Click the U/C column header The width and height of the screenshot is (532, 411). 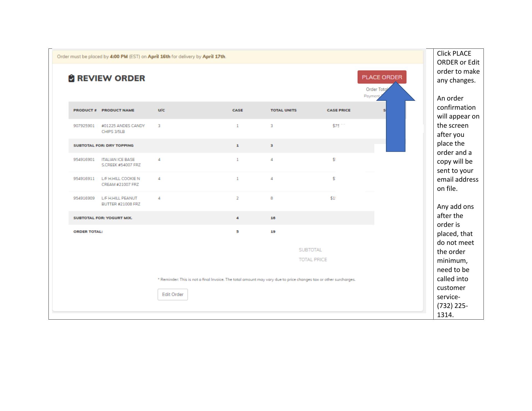[x=161, y=110]
